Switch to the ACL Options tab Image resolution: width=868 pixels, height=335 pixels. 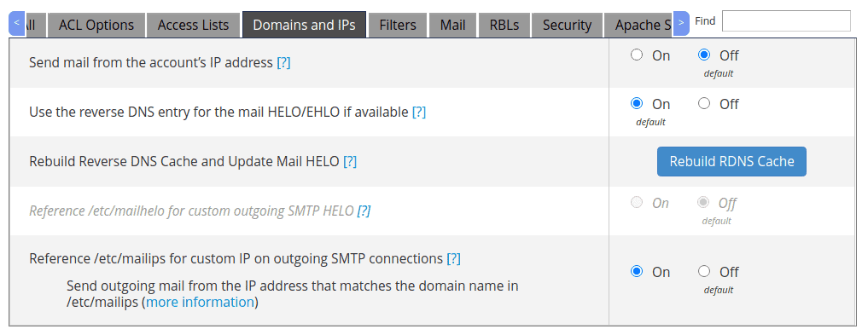tap(96, 25)
